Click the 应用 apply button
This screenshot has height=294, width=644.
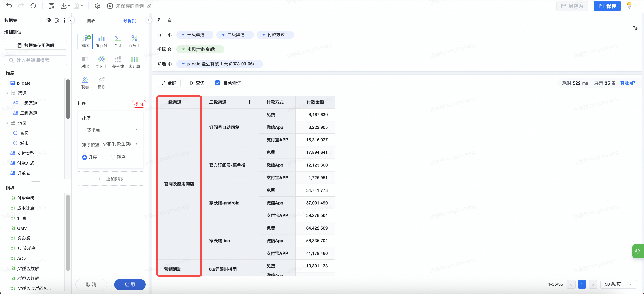(130, 285)
